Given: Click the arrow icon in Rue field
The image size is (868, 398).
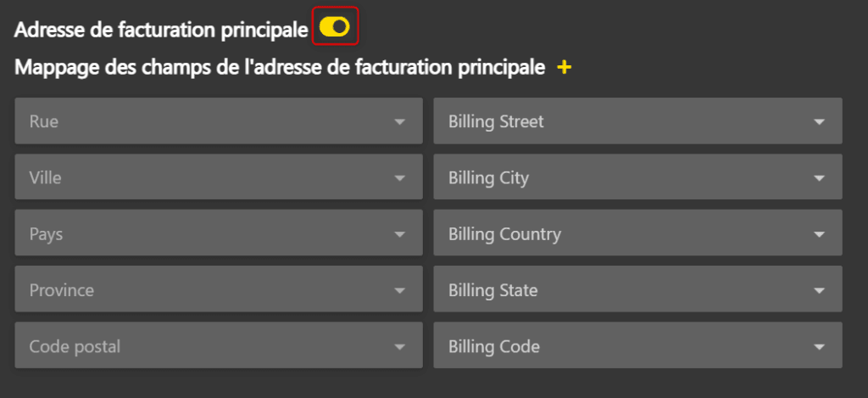Looking at the screenshot, I should pos(400,122).
